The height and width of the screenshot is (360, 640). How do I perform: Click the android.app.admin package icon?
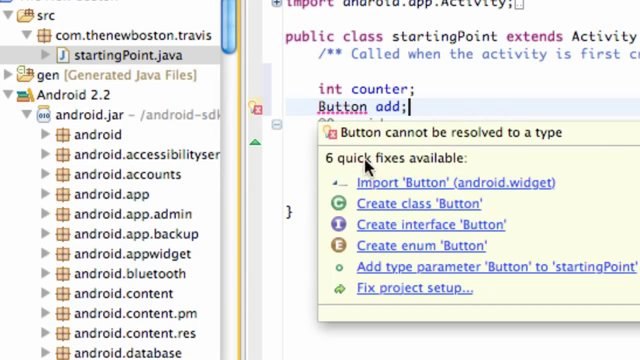63,214
